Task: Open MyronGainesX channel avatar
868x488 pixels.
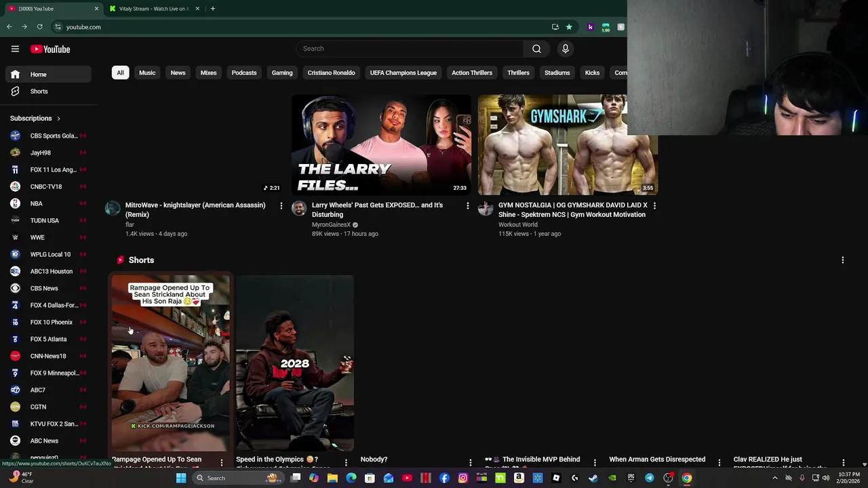Action: tap(299, 208)
